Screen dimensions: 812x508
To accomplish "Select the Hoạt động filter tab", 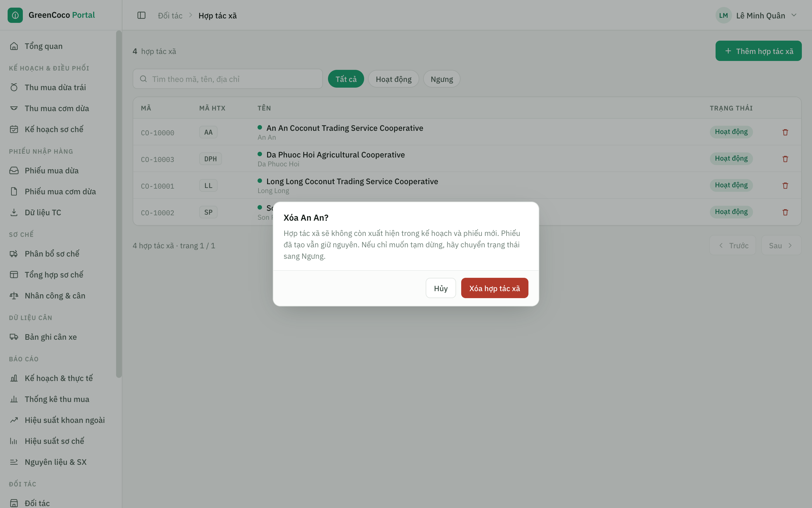I will (x=393, y=79).
